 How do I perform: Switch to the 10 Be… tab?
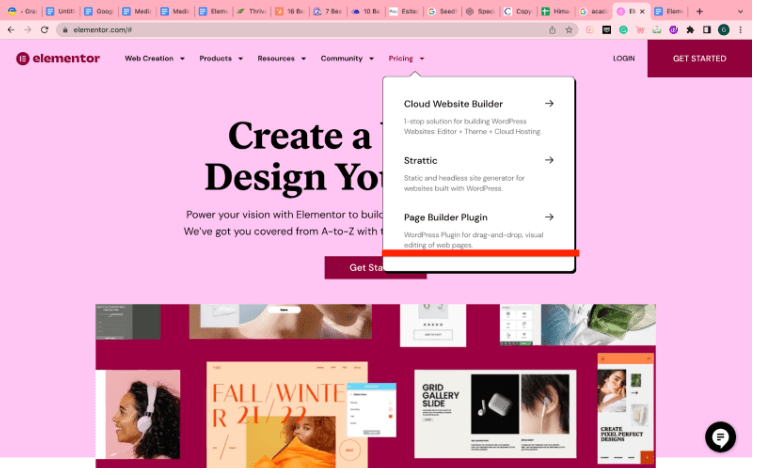[366, 11]
